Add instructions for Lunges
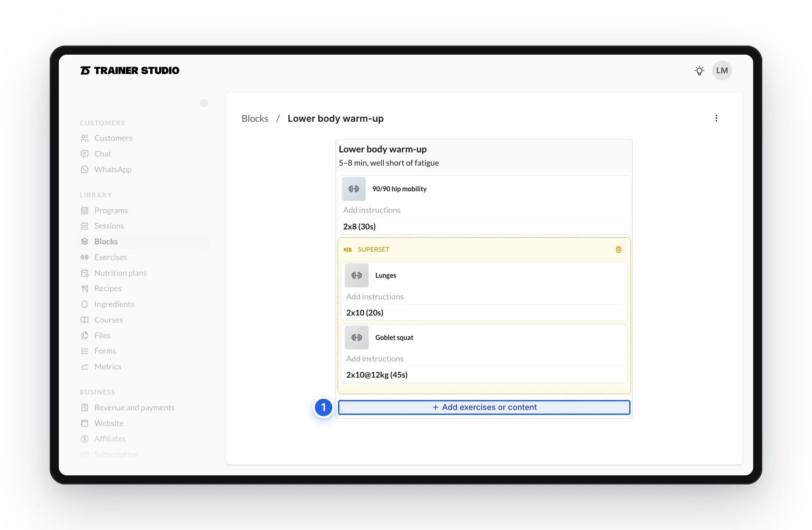This screenshot has width=812, height=530. coord(484,296)
